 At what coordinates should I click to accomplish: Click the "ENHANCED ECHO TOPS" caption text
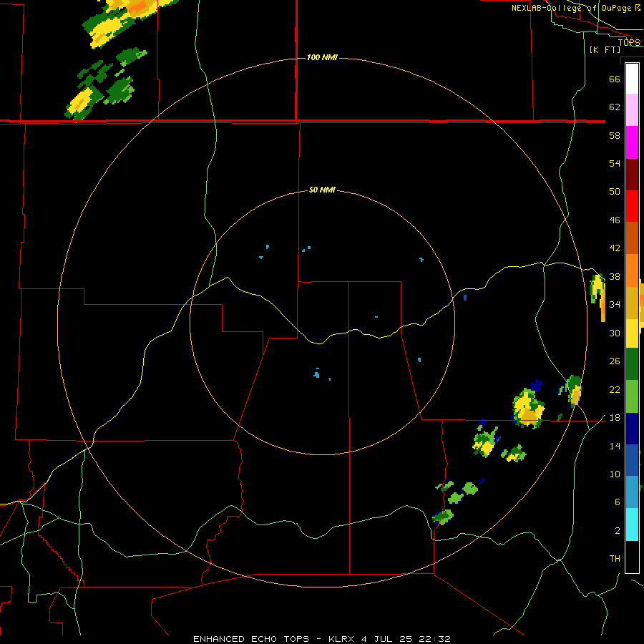[251, 639]
